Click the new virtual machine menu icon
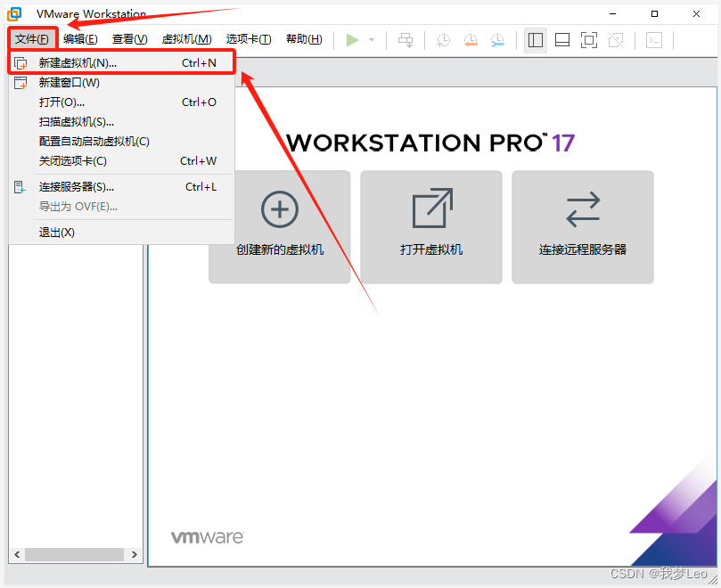This screenshot has height=588, width=721. point(20,63)
